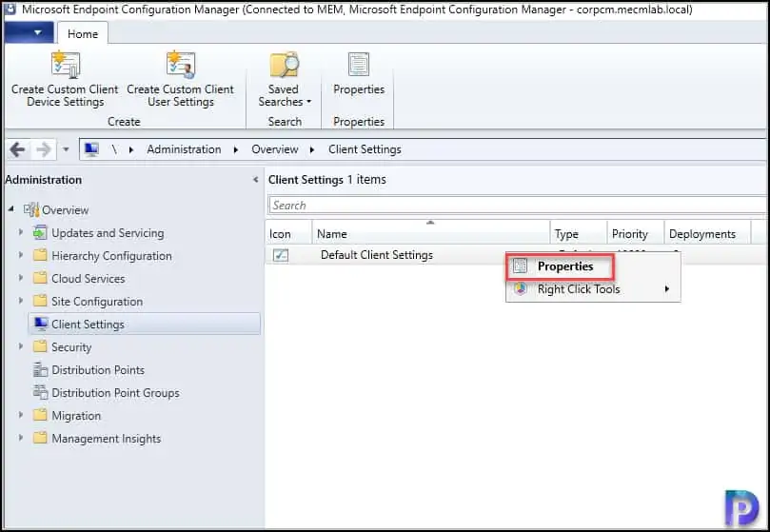
Task: Expand the Management Insights node
Action: (x=21, y=437)
